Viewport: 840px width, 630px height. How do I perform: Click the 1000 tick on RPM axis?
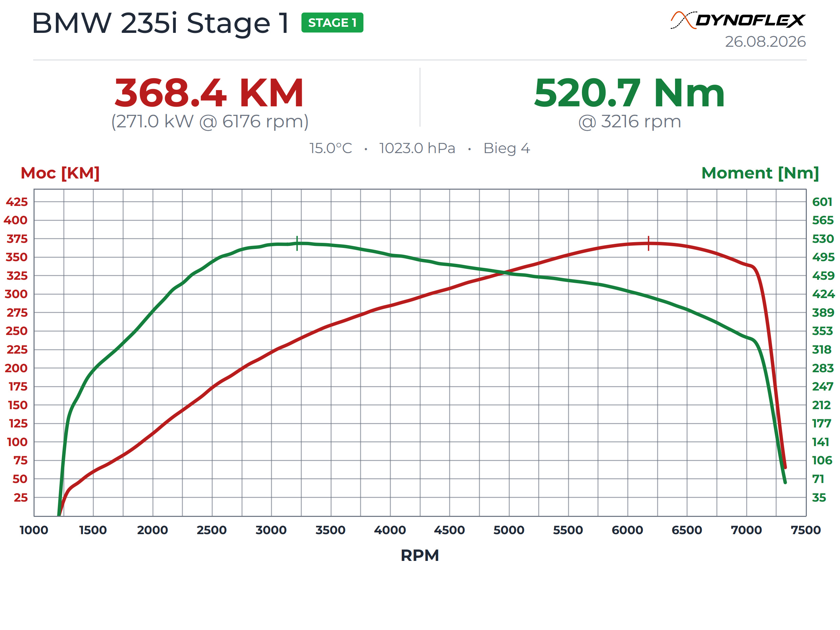[34, 530]
